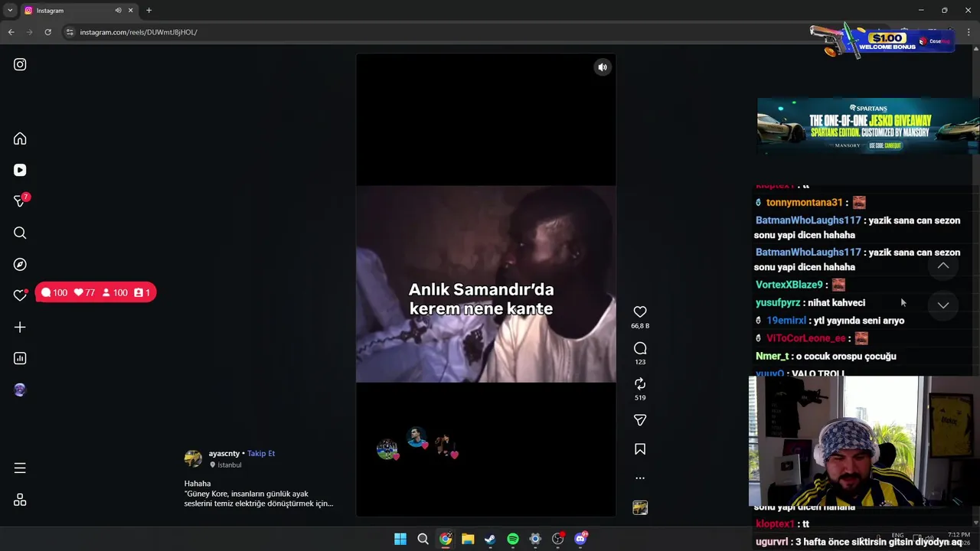The image size is (980, 551).
Task: Open the reel audio thumbnail
Action: 640,507
